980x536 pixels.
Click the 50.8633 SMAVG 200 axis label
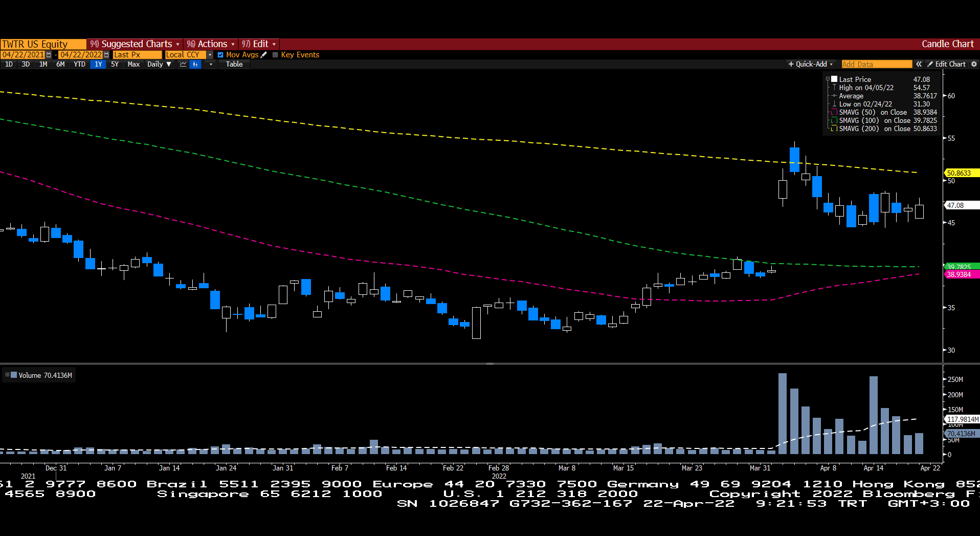point(962,173)
